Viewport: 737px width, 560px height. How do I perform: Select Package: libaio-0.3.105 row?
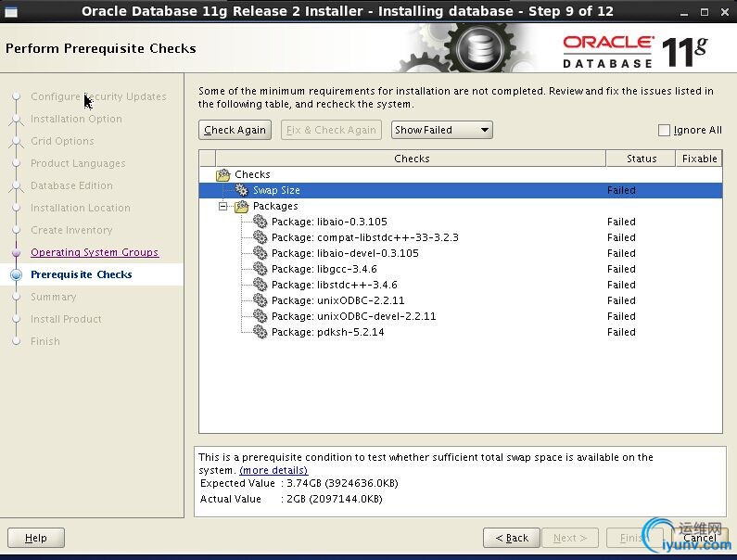coord(461,222)
